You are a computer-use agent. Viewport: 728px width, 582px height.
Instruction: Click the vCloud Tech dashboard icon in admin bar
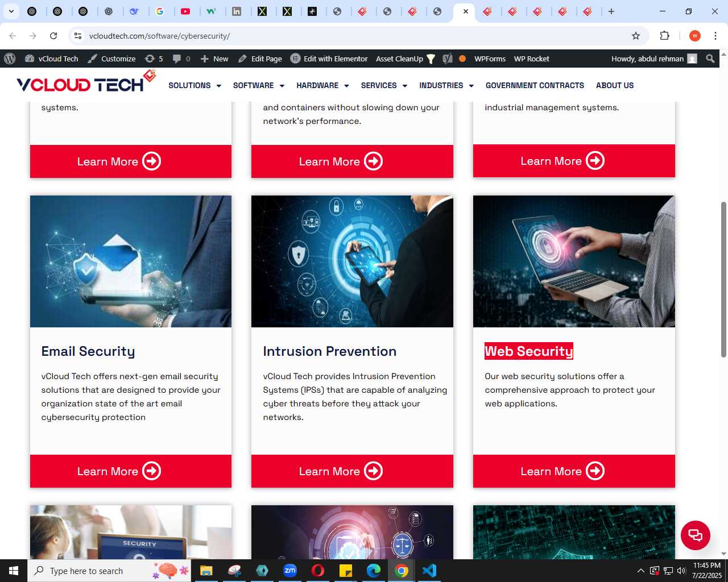click(30, 59)
